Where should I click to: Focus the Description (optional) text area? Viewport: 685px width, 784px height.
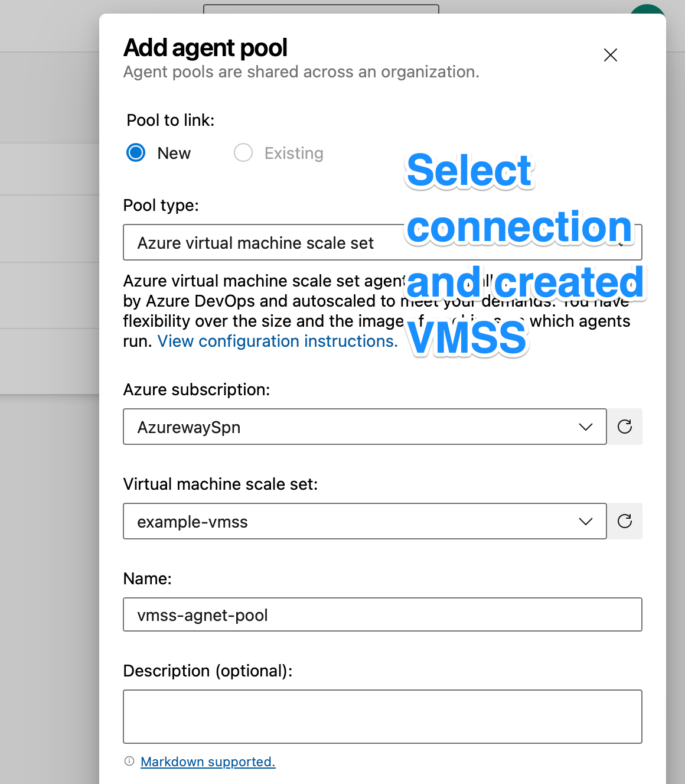(382, 716)
